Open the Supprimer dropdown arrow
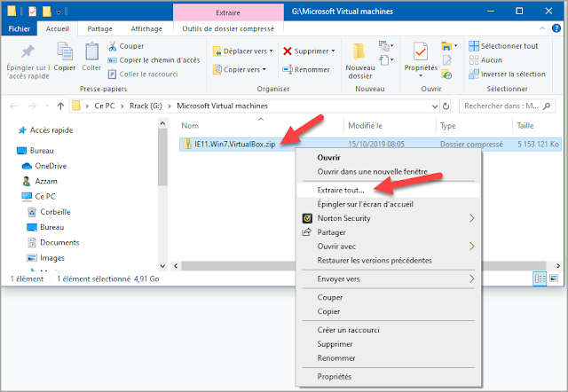 tap(334, 51)
